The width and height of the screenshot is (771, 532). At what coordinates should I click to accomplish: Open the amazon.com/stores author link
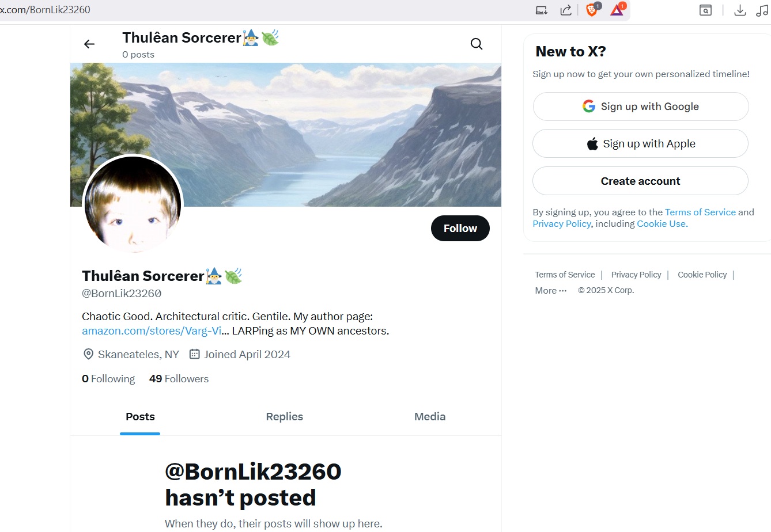152,331
